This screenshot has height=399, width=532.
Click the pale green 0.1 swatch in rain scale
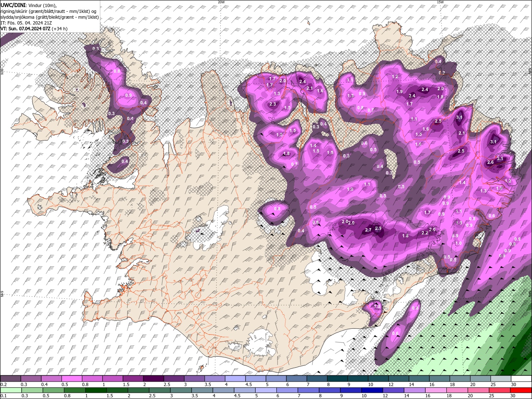(11, 390)
